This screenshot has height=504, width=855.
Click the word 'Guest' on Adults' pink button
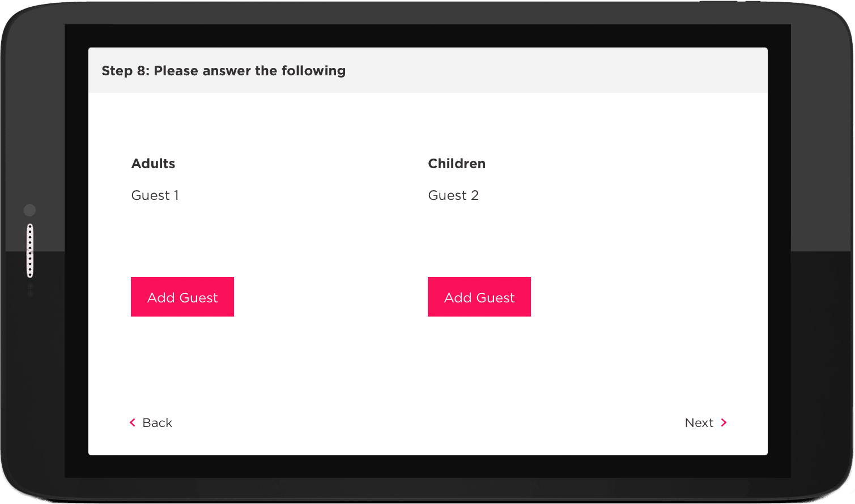pos(198,298)
